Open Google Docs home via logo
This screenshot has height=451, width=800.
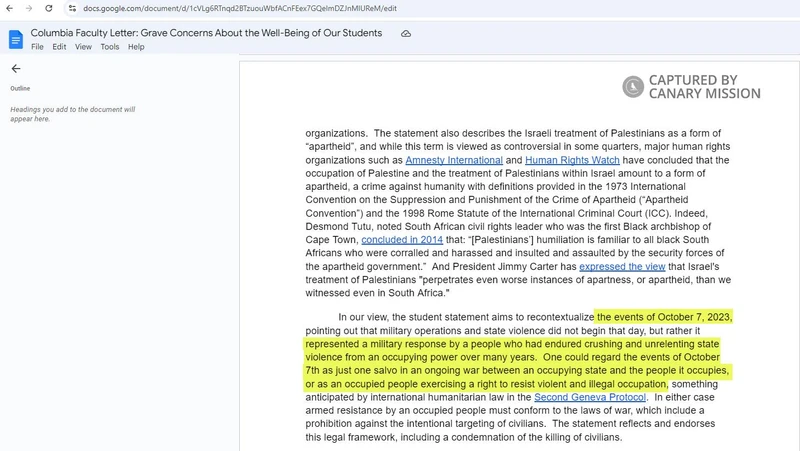[15, 39]
